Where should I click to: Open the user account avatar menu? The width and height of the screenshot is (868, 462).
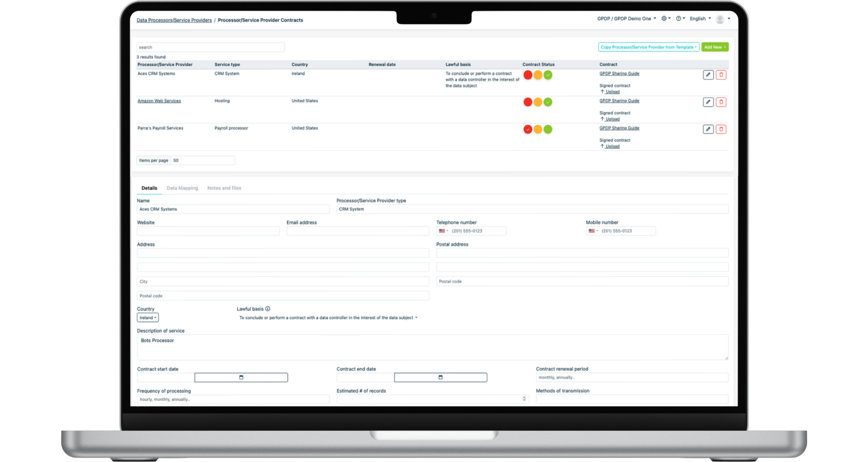point(719,19)
